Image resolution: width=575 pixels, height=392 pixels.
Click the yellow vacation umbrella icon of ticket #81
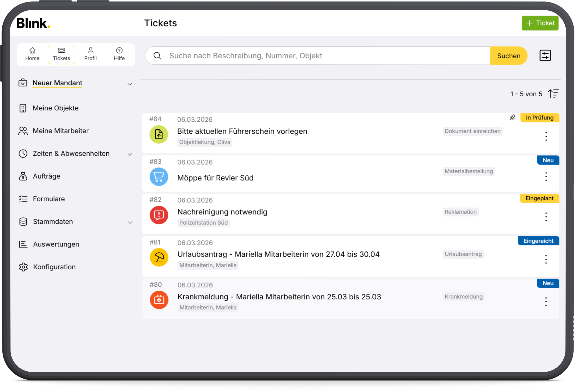click(159, 258)
